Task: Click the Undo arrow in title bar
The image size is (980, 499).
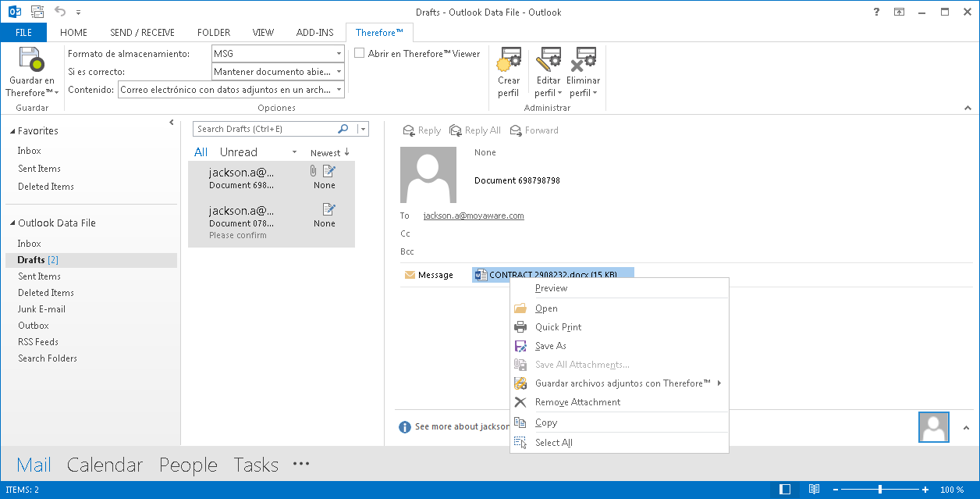Action: pyautogui.click(x=61, y=12)
